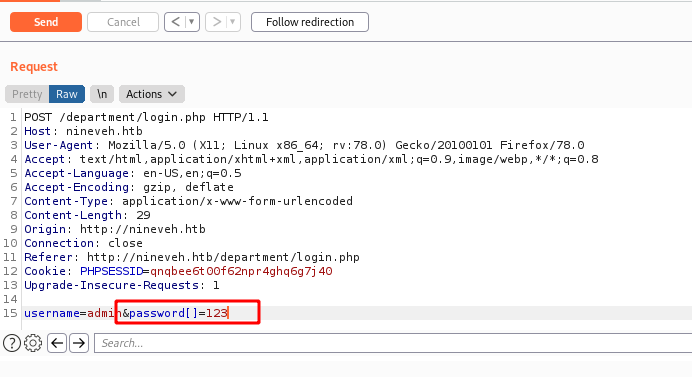Click the Content-Length header line

[x=87, y=215]
